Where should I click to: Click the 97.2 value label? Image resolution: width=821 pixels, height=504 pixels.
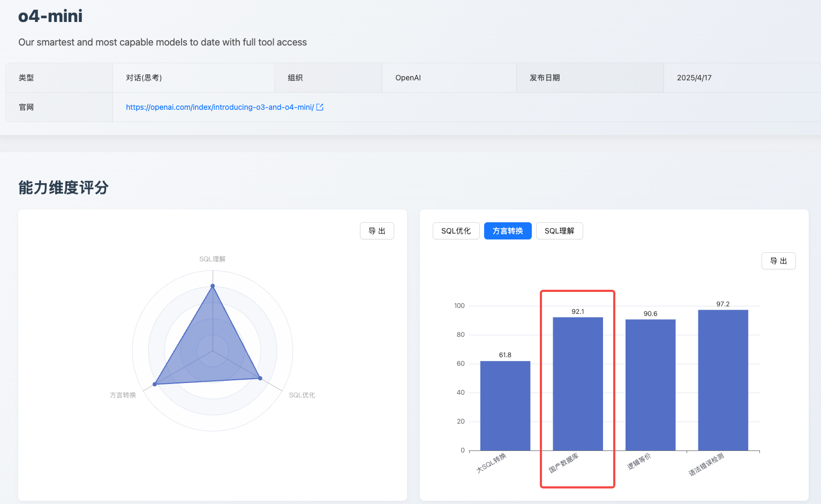coord(723,304)
